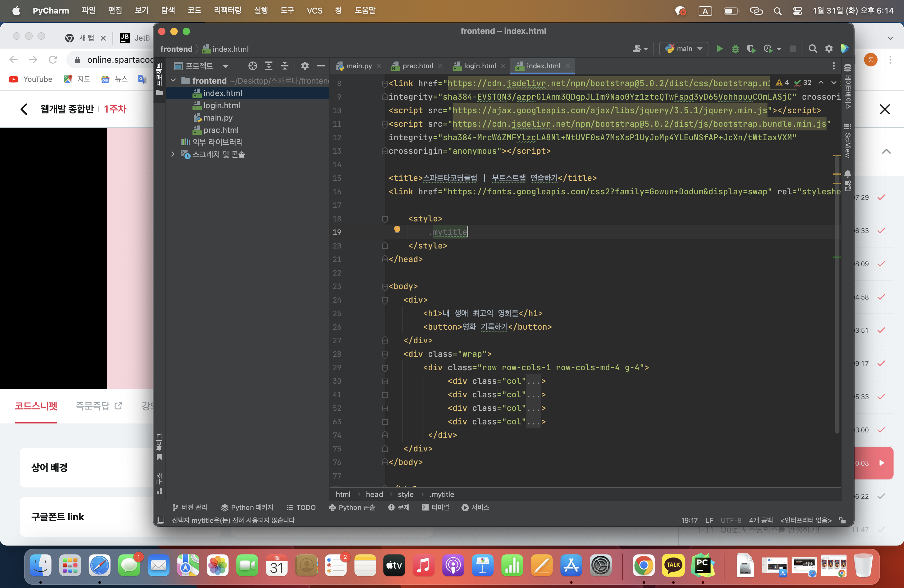Click the colorful JetBrains toolbox icon
This screenshot has height=588, width=904.
click(845, 49)
